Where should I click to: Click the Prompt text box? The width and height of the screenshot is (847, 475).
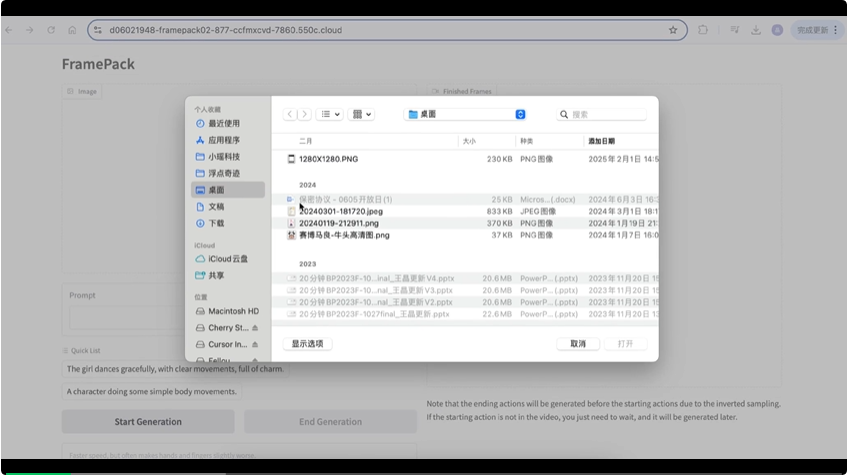tap(127, 318)
